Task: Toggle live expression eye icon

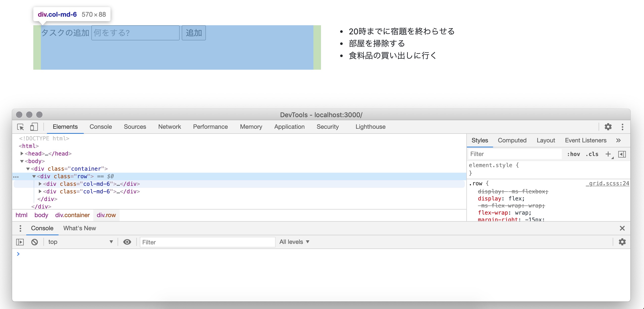Action: point(127,242)
